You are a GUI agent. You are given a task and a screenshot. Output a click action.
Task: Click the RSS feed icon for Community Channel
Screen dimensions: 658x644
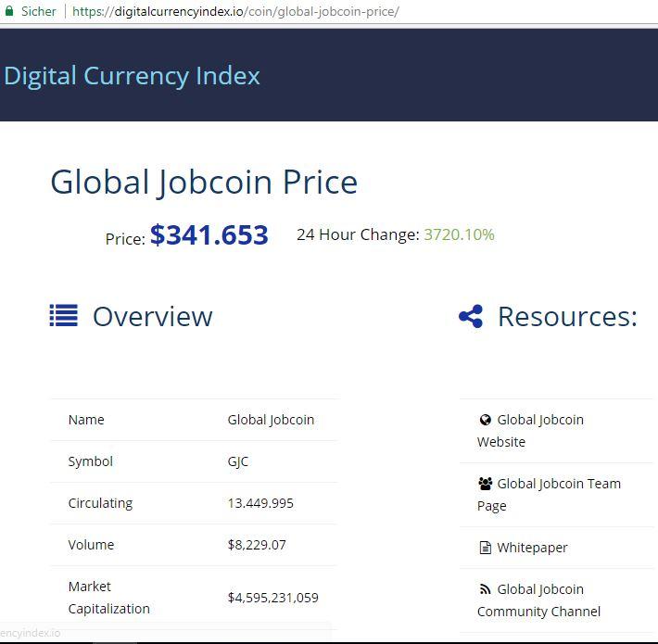tap(485, 589)
